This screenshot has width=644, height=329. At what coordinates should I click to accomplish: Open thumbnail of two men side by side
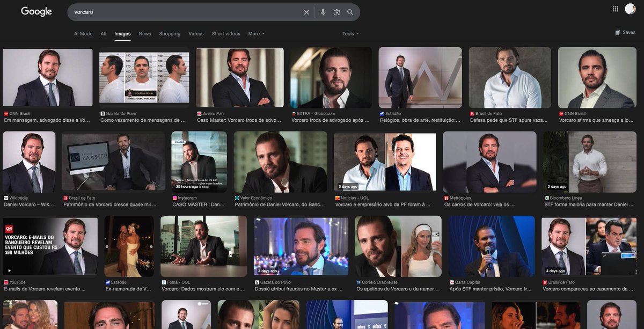coord(385,162)
